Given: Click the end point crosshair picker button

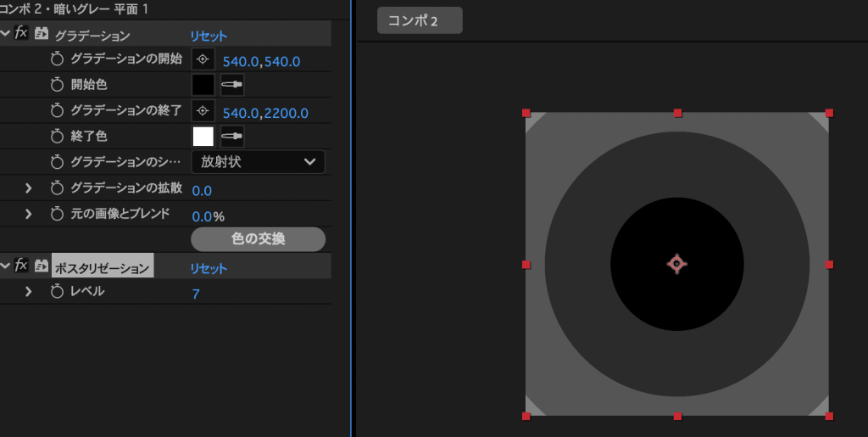Looking at the screenshot, I should [203, 111].
